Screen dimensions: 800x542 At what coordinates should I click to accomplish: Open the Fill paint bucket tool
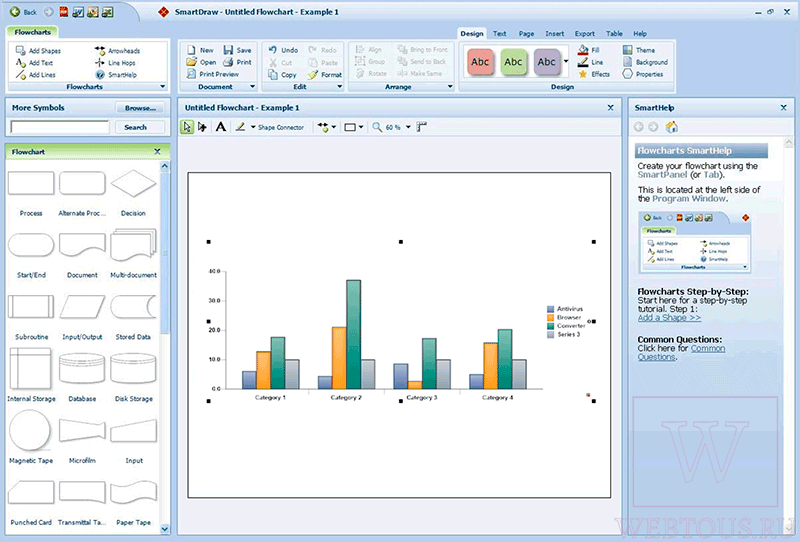click(583, 50)
